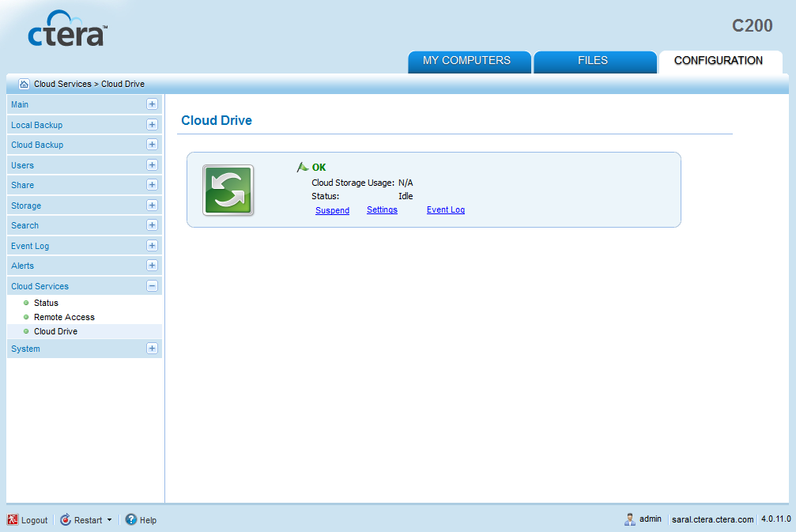This screenshot has height=532, width=796.
Task: Click the Event Log sidebar label
Action: point(31,246)
